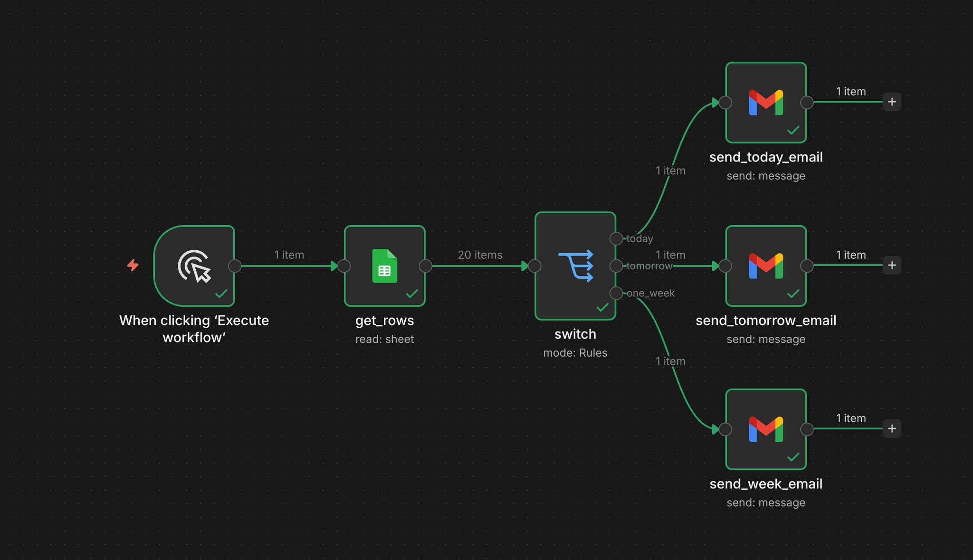Add node after send_week_email via plus

tap(892, 428)
